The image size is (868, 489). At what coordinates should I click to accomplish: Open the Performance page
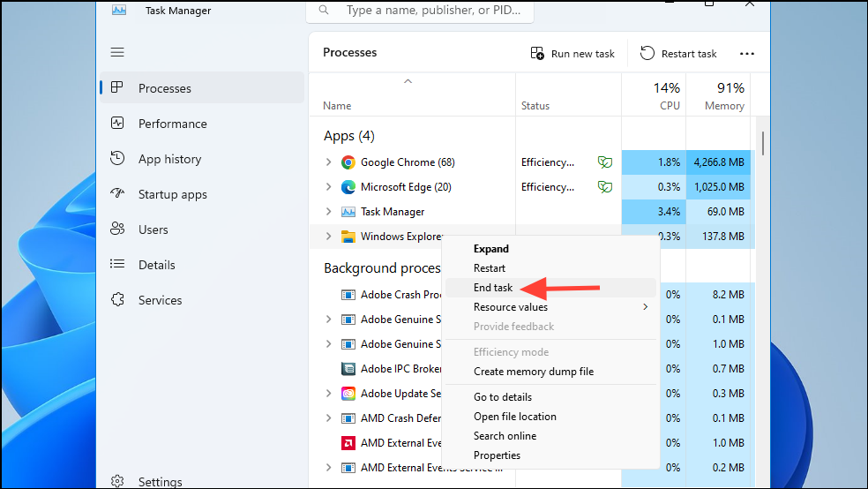pos(201,124)
